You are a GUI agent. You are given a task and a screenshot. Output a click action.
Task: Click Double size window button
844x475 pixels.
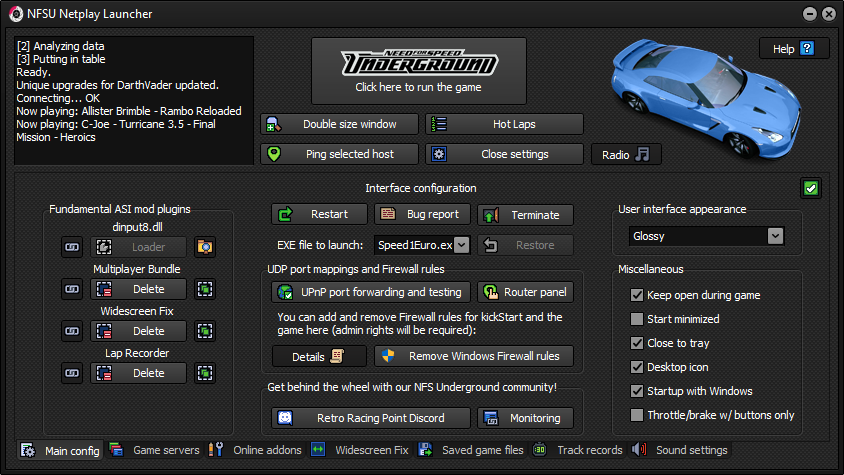[340, 124]
